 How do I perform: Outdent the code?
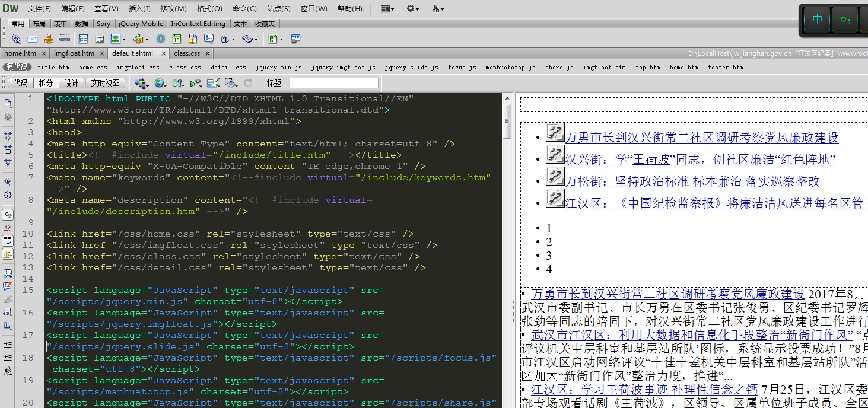pos(8,358)
